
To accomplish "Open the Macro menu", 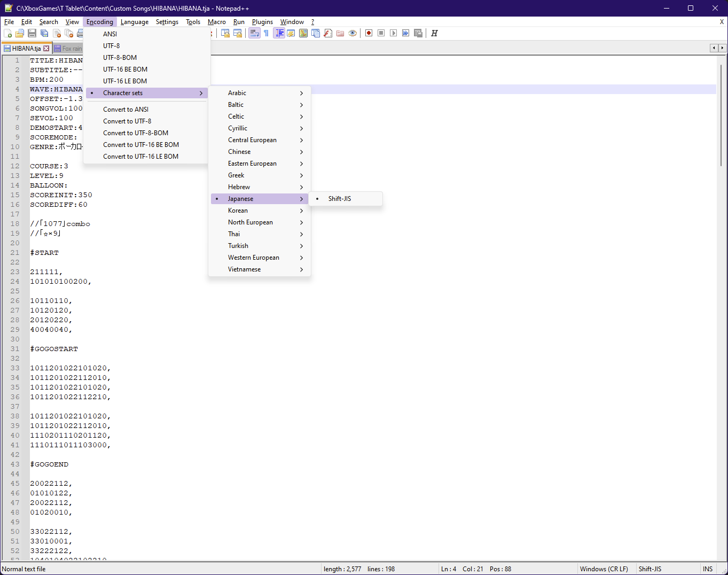I will (x=217, y=22).
